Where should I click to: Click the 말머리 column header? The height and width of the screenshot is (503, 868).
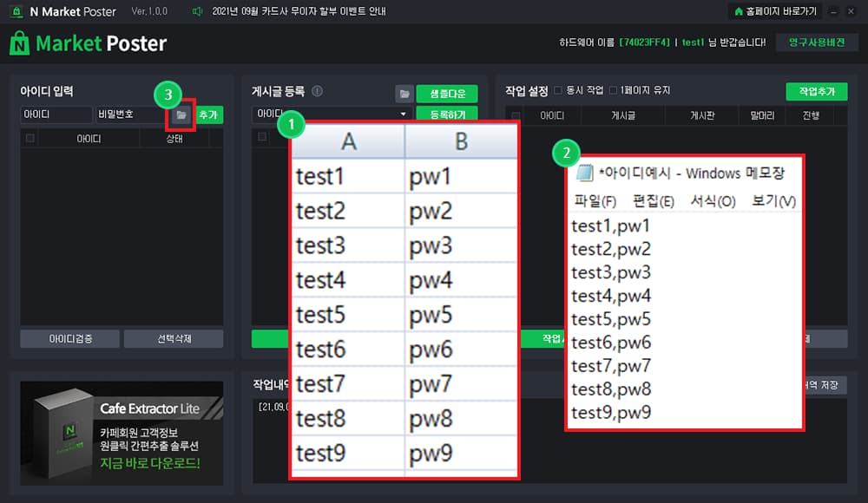(762, 115)
